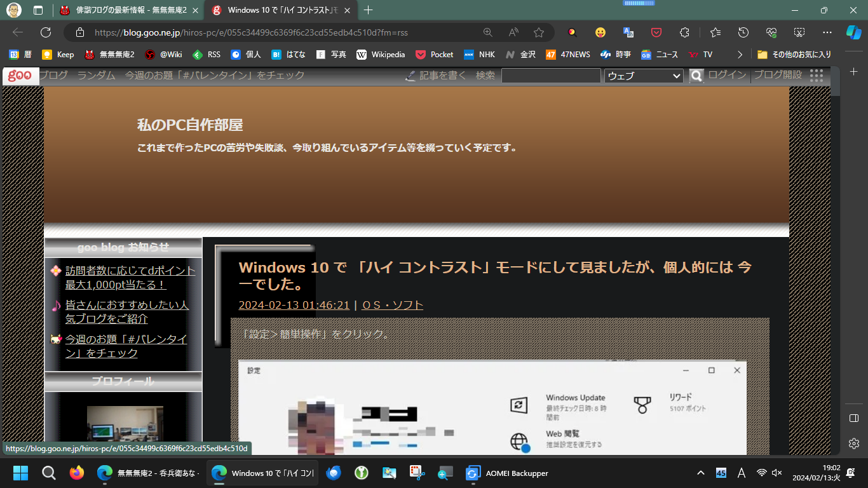Activate Read aloud in address bar

click(513, 32)
